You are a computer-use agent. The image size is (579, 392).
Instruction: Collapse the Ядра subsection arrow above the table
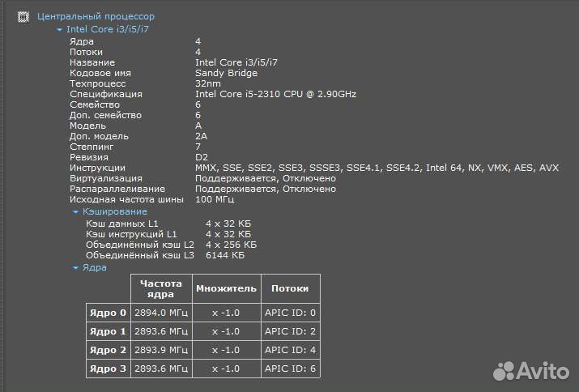coord(75,268)
